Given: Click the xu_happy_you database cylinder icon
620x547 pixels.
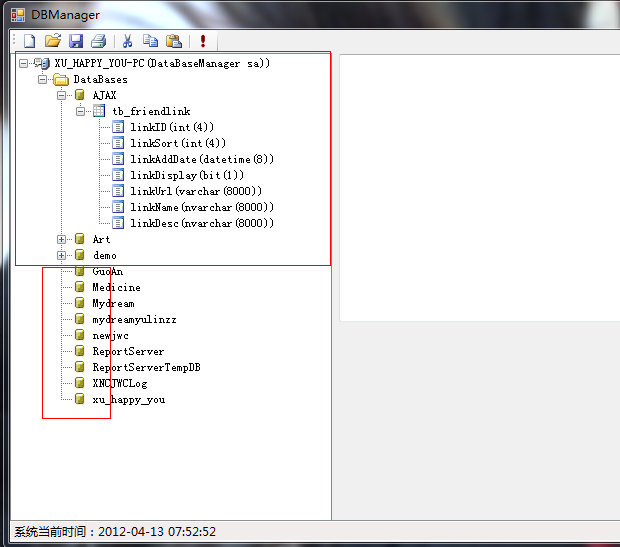Looking at the screenshot, I should (80, 399).
